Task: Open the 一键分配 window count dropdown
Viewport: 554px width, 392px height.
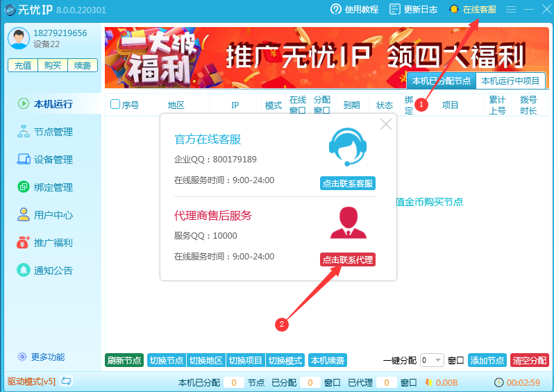Action: point(432,360)
